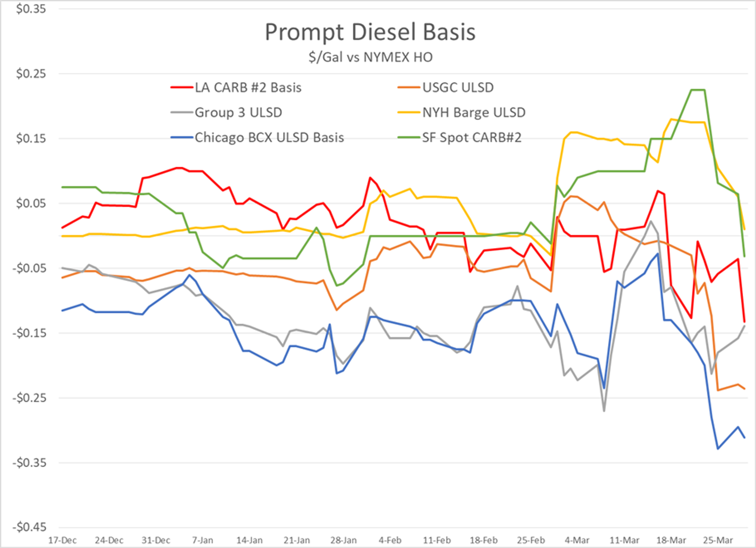This screenshot has width=756, height=548.
Task: Click the '11-Mar' x-axis date label
Action: (624, 540)
